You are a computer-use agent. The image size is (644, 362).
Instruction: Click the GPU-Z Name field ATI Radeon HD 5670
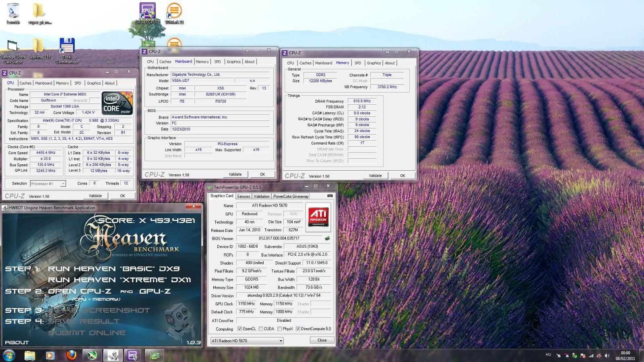270,205
